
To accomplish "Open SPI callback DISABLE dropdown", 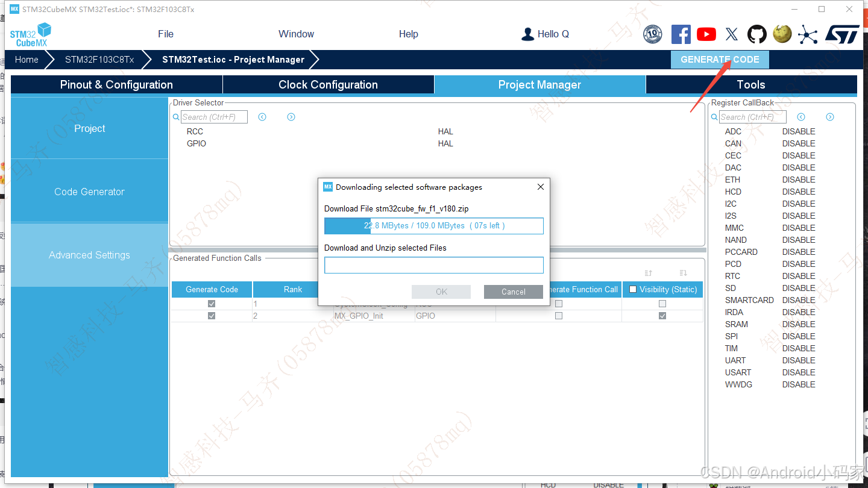I will (x=799, y=336).
